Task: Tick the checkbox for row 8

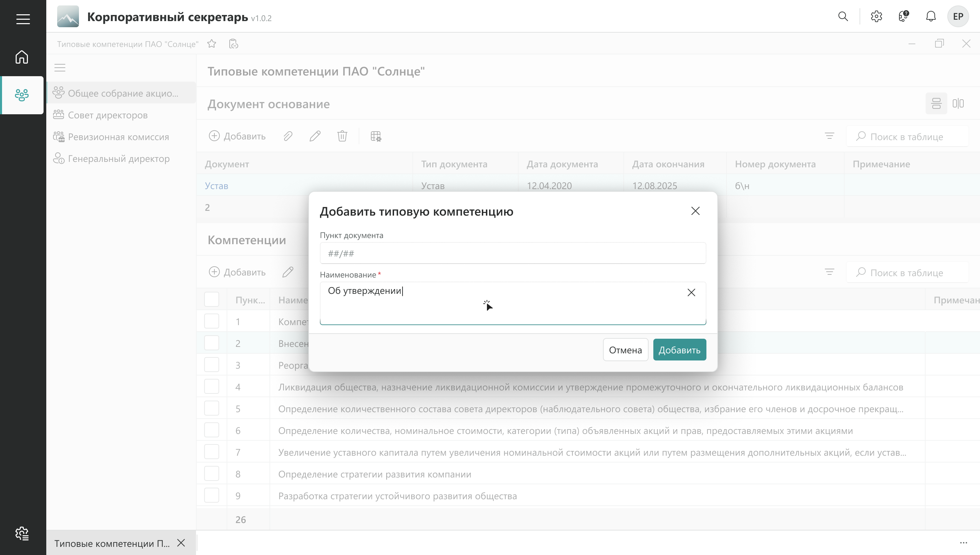Action: (x=212, y=474)
